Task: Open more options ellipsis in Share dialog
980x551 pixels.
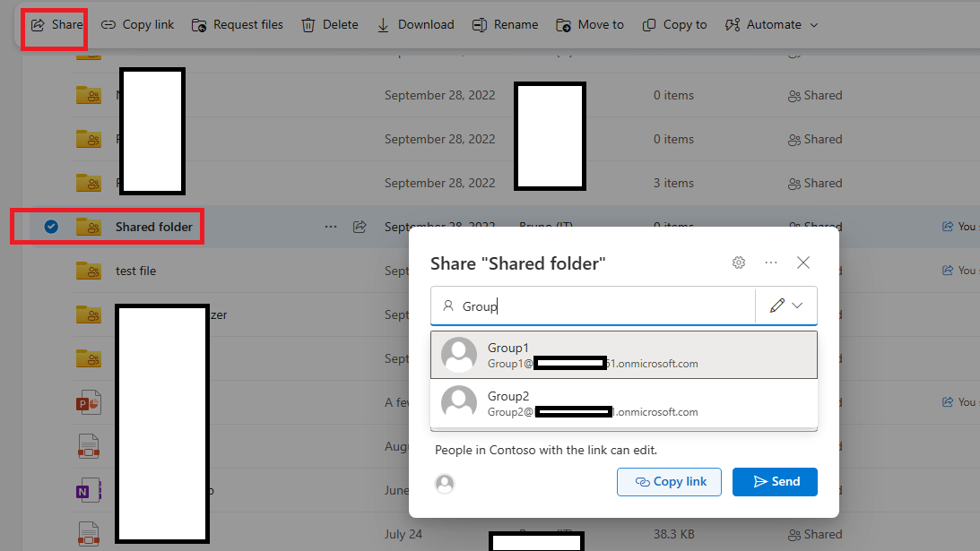Action: point(771,263)
